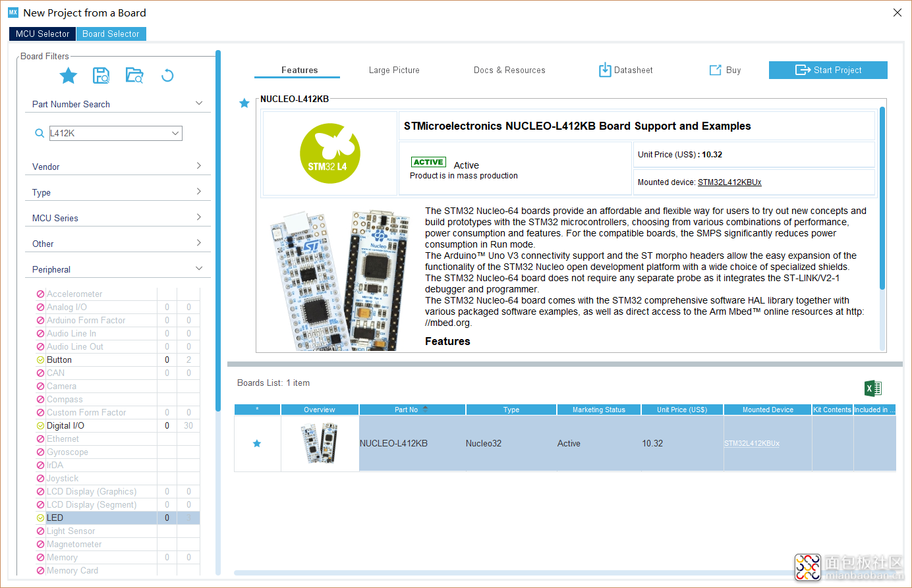This screenshot has width=912, height=588.
Task: Click the ACTIVE status badge
Action: coord(428,162)
